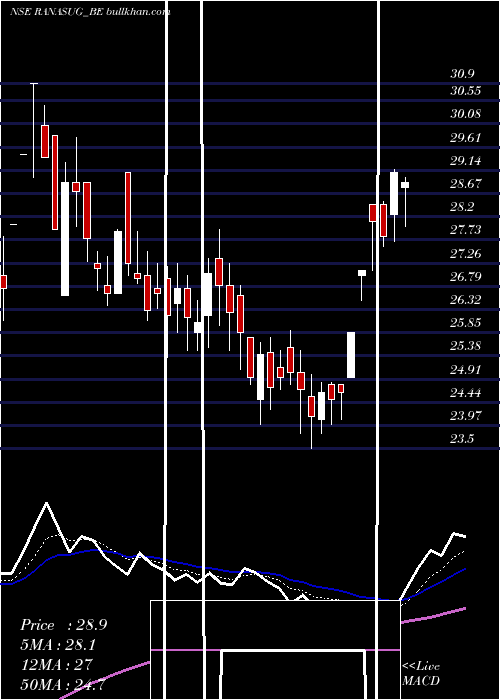Screen dimensions: 500x700
Task: Click the 30.9 price axis label
Action: 462,74
